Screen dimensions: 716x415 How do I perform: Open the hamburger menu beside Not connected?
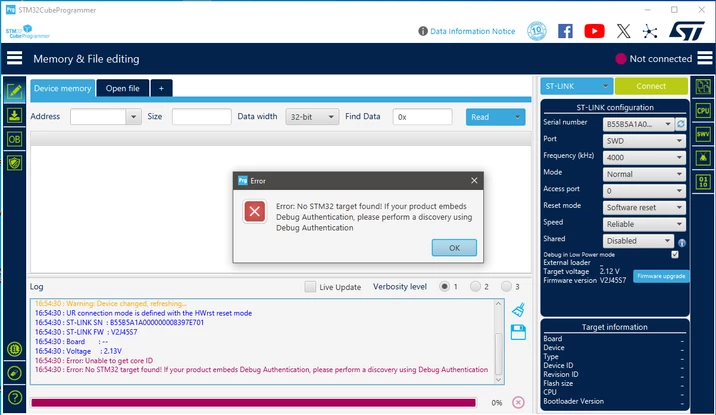click(x=705, y=58)
